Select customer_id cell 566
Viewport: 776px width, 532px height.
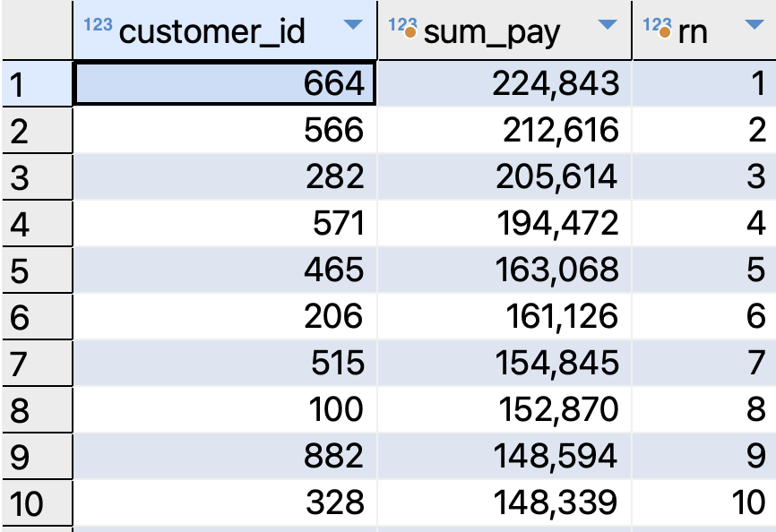(x=225, y=130)
